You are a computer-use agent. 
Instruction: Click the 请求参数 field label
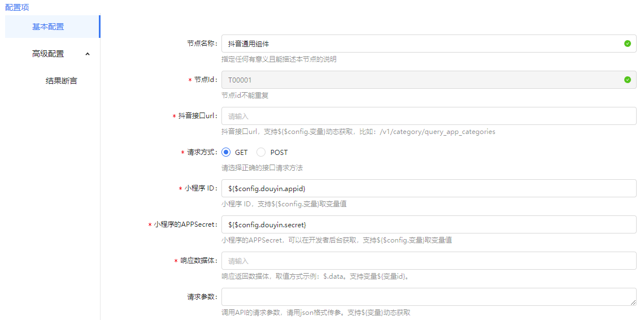(x=202, y=297)
